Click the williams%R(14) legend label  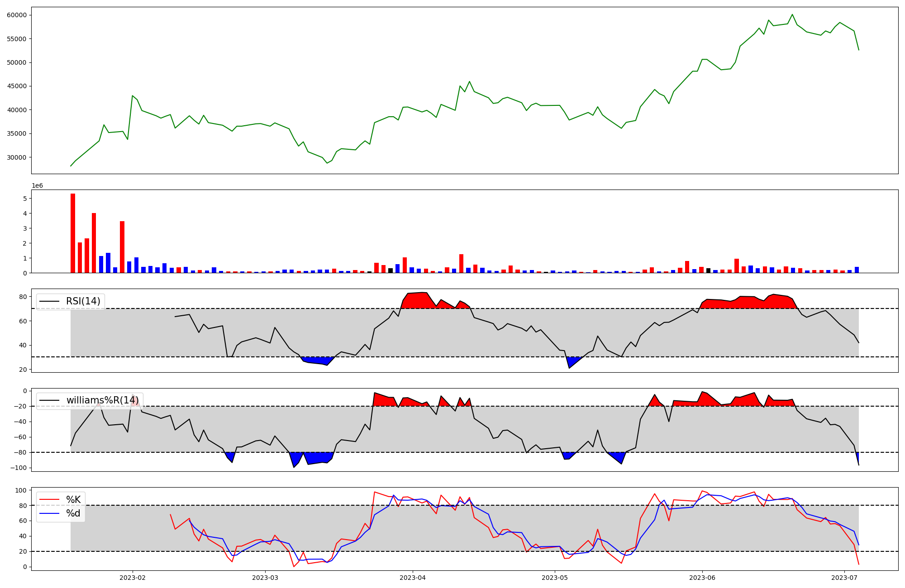click(102, 400)
